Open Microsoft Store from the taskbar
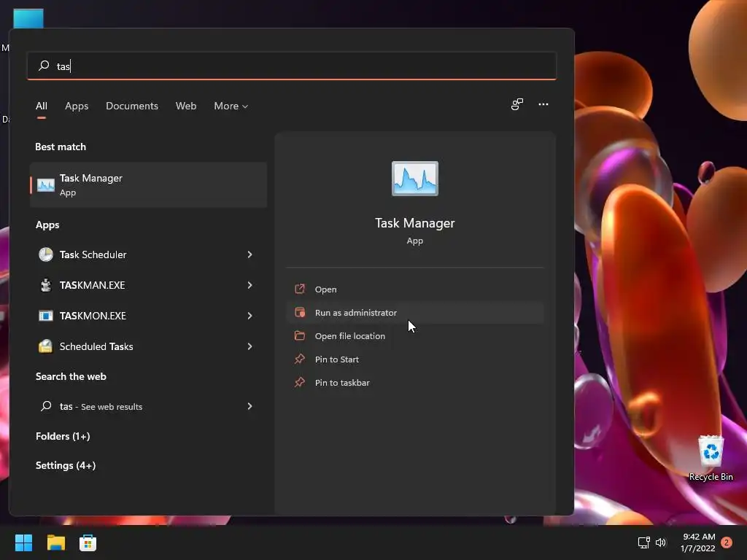Screen dimensions: 747x560 (x=88, y=542)
